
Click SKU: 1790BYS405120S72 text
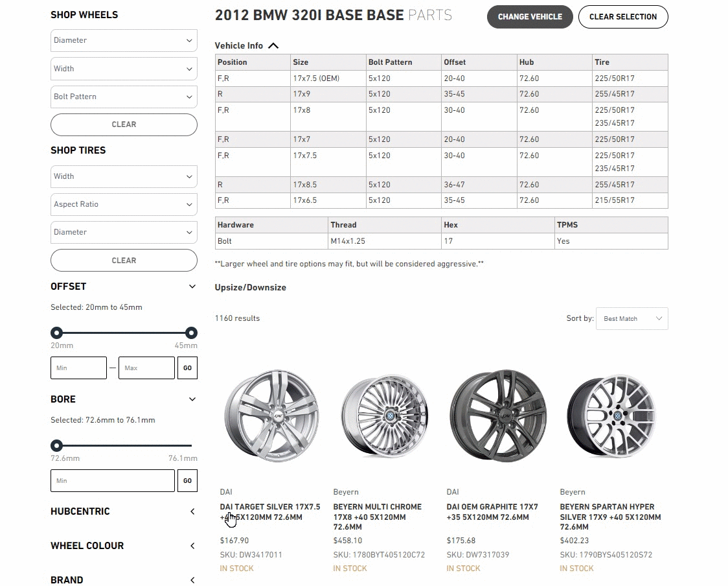click(x=606, y=554)
